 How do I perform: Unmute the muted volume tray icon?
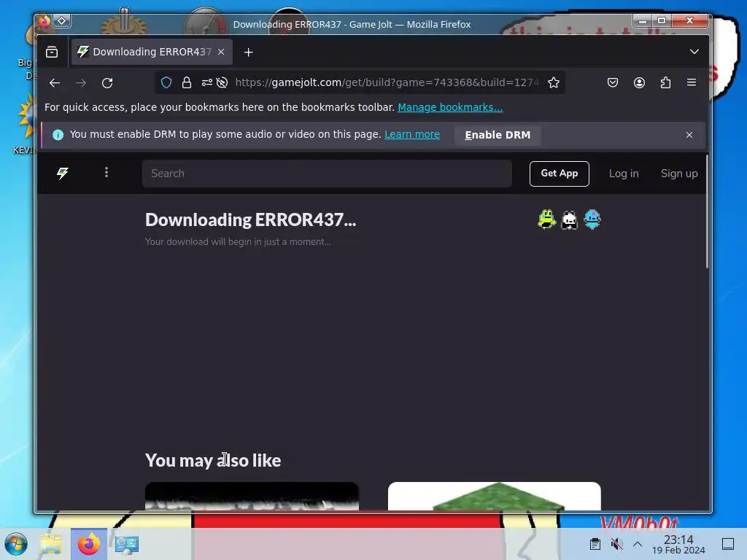616,544
